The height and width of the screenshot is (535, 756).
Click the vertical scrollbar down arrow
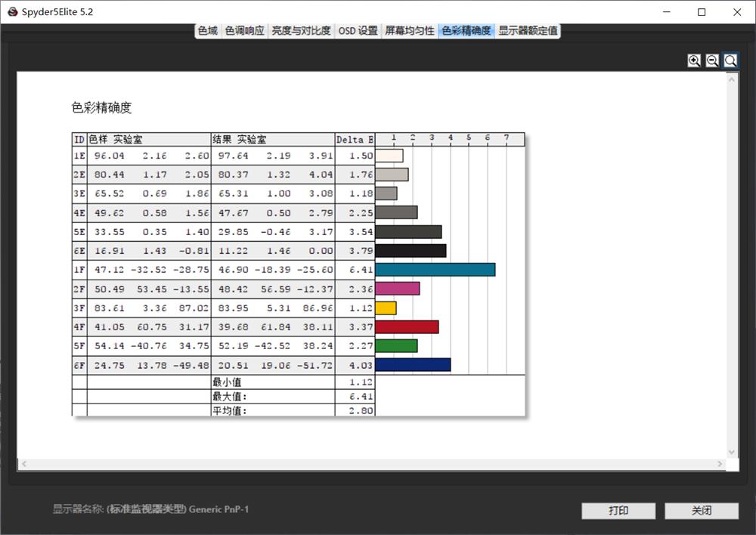coord(731,450)
